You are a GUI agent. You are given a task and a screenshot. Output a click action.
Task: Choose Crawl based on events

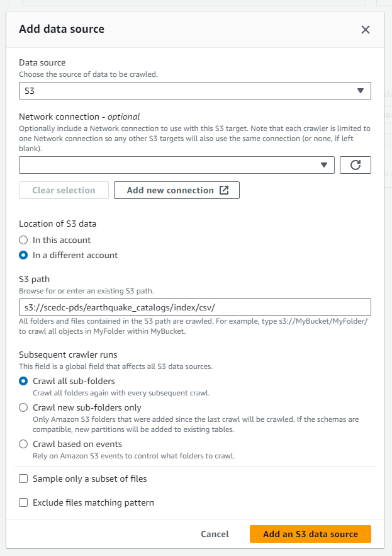point(23,444)
